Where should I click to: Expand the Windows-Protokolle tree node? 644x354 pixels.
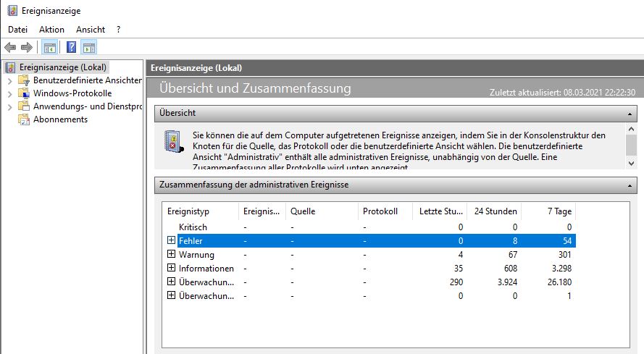[x=9, y=93]
